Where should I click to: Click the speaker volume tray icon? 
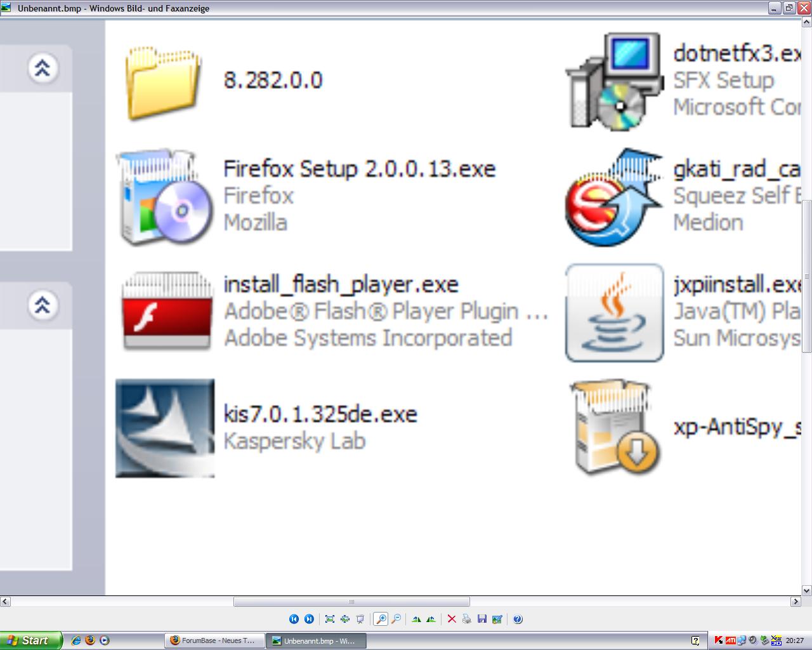[x=753, y=640]
